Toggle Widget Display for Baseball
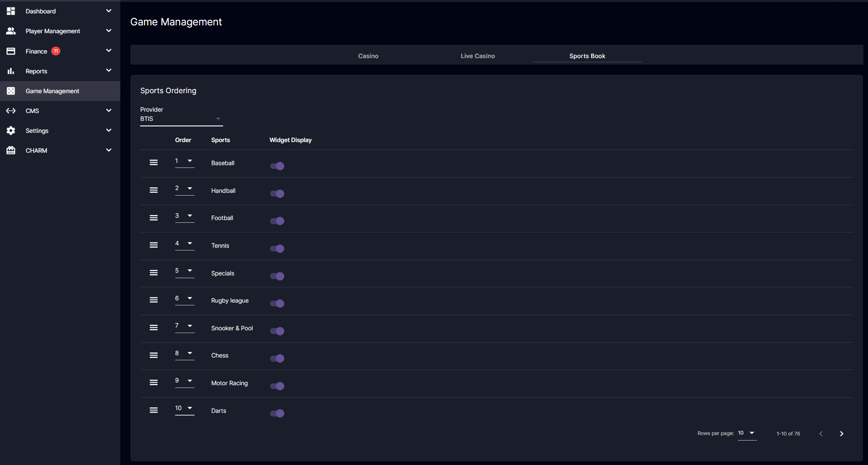Screen dimensions: 868x465 [x=277, y=166]
